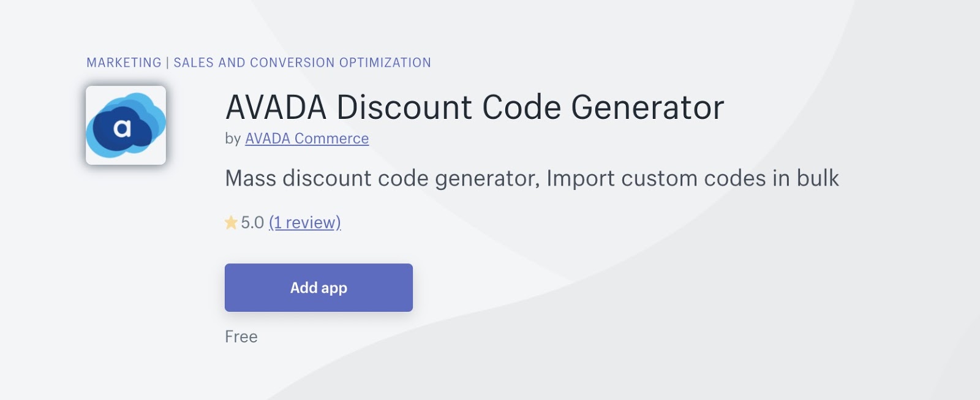The width and height of the screenshot is (980, 400).
Task: Click the "by" text before the developer name
Action: tap(233, 138)
